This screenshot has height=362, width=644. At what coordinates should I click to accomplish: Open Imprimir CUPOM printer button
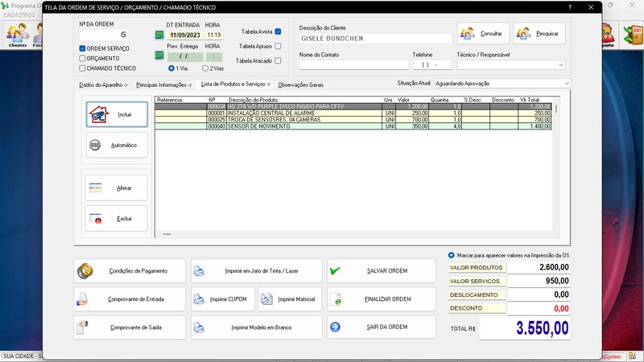coord(223,299)
